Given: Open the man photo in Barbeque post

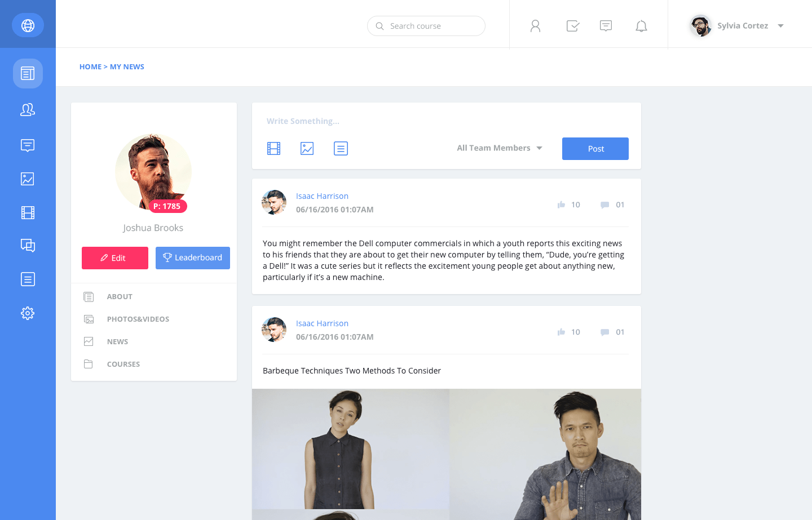Looking at the screenshot, I should [x=545, y=454].
